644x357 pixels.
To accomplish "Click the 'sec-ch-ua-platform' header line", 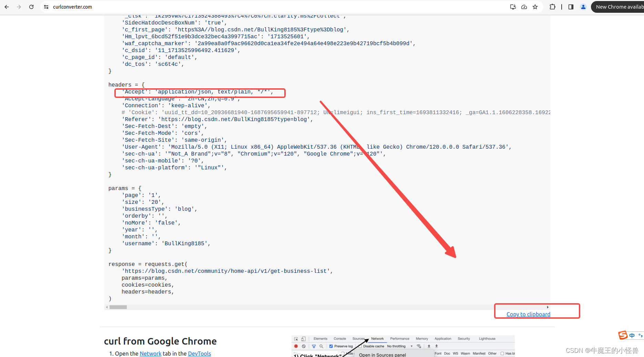I will point(174,168).
